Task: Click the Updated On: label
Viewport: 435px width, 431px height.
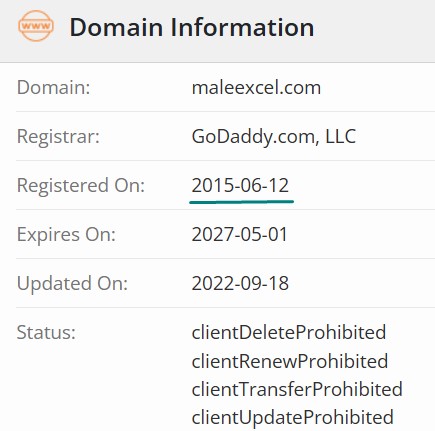Action: click(72, 283)
